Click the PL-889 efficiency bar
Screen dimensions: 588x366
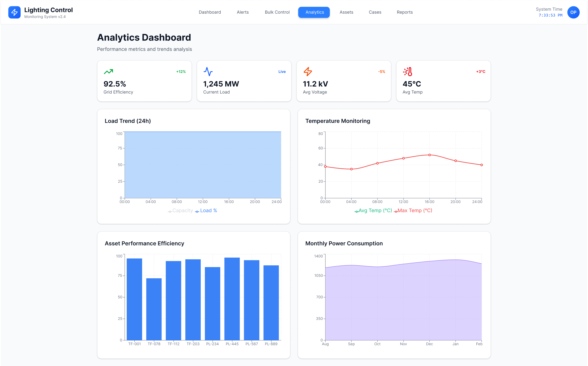[x=271, y=303]
